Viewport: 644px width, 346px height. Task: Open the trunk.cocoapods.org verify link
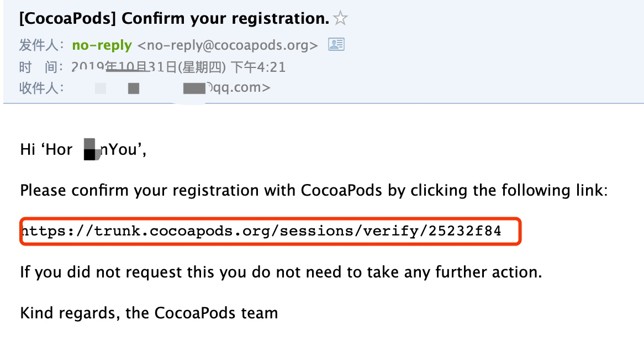(261, 231)
